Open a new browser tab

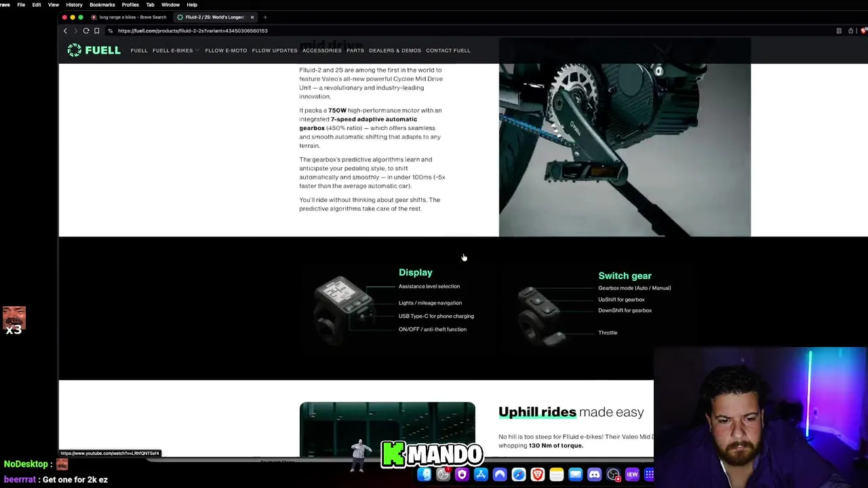point(265,17)
